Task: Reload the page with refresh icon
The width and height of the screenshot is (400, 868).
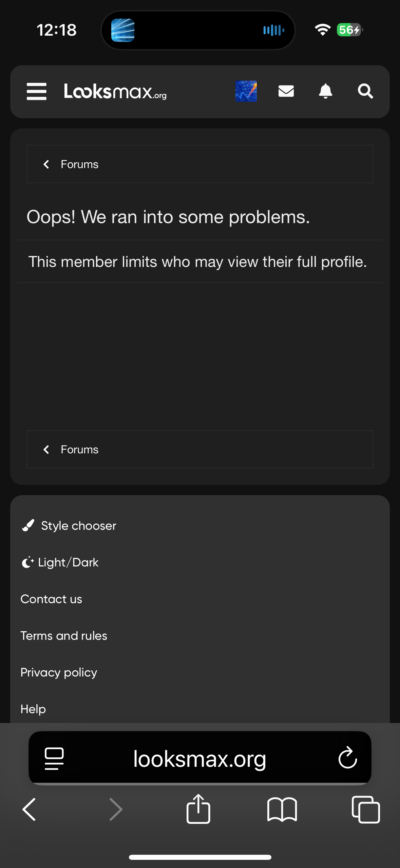Action: click(x=348, y=758)
